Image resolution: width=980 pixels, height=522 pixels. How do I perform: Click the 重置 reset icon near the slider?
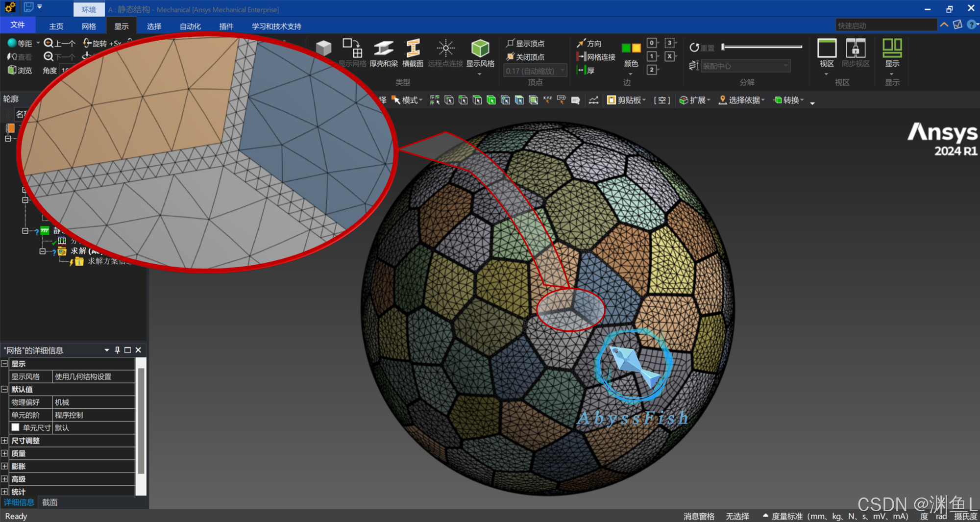coord(695,47)
